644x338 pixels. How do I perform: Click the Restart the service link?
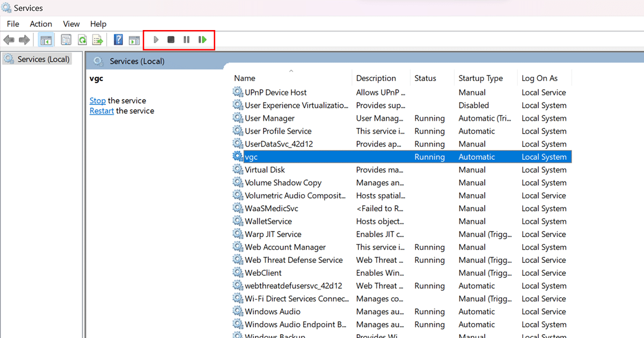coord(101,111)
